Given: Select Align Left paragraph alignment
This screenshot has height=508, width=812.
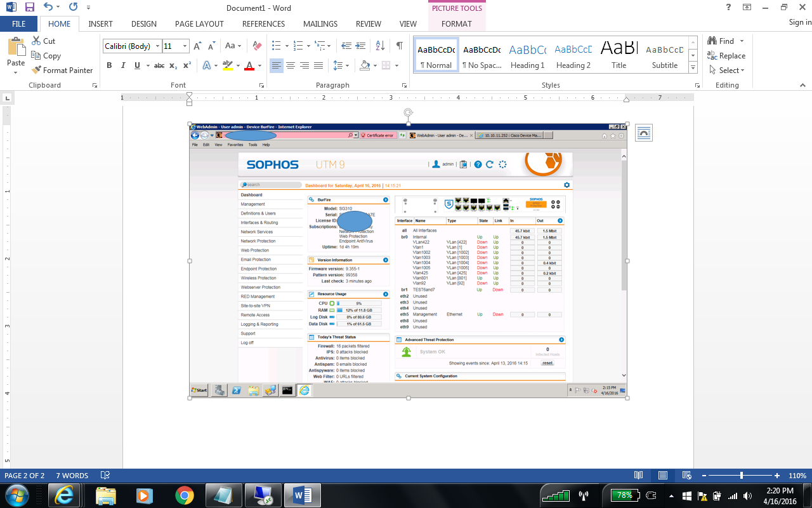Looking at the screenshot, I should pyautogui.click(x=277, y=65).
